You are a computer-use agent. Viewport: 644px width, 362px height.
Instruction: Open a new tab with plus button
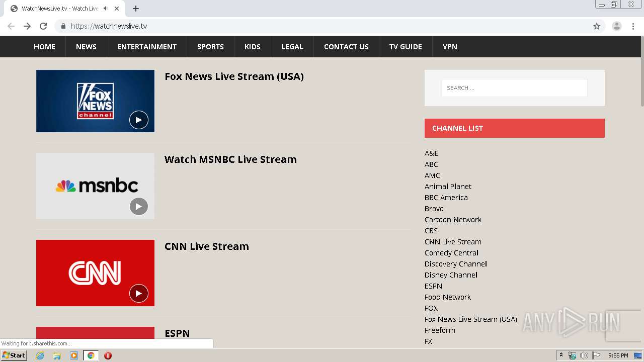pos(136,9)
